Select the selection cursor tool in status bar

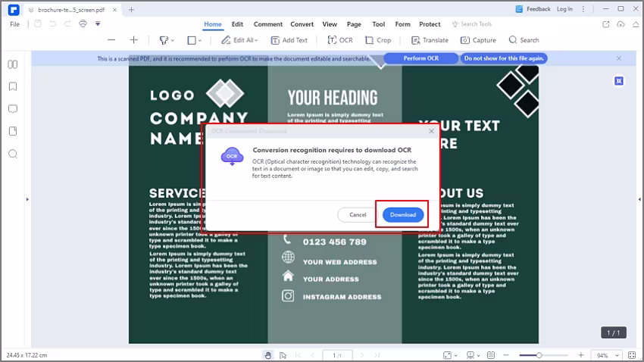coord(283,355)
